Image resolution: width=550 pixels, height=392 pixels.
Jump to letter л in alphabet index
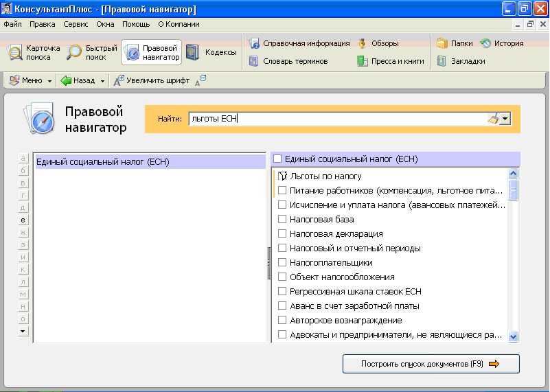[23, 282]
